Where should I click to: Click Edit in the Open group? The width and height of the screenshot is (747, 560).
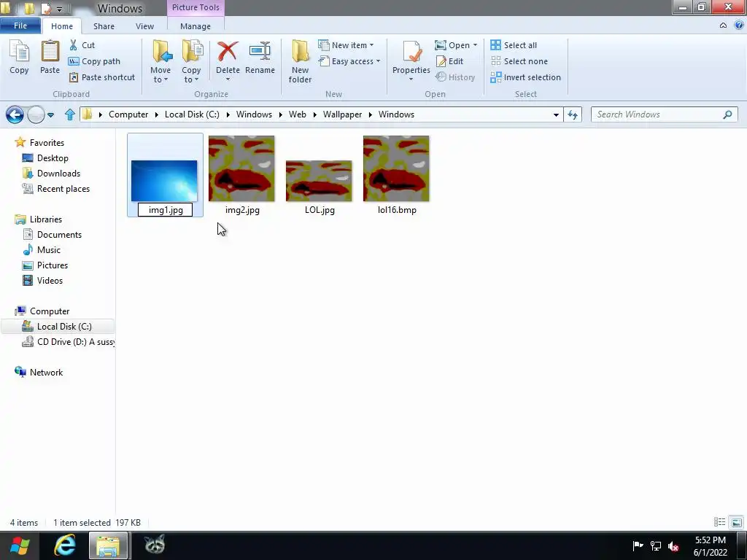(x=449, y=61)
